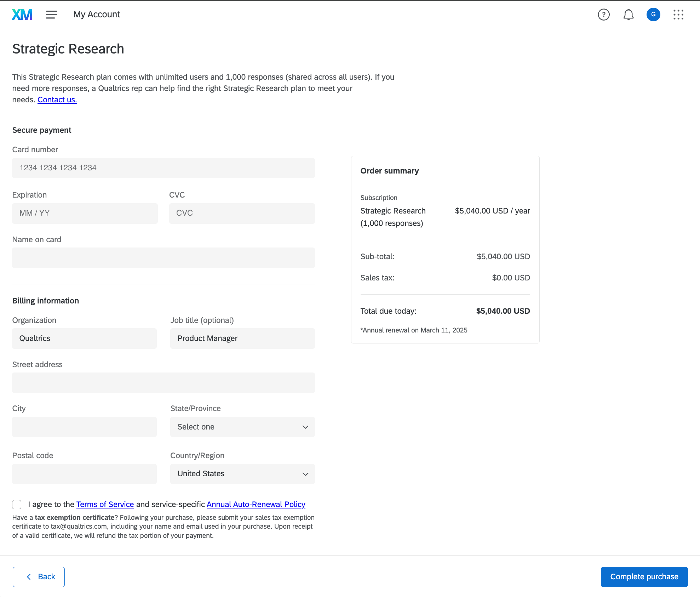Screen dimensions: 700x597
Task: Follow the Contact us link
Action: 57,100
